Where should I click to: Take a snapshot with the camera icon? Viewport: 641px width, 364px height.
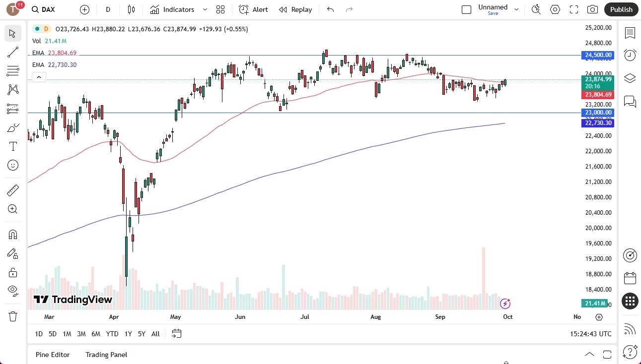tap(593, 9)
